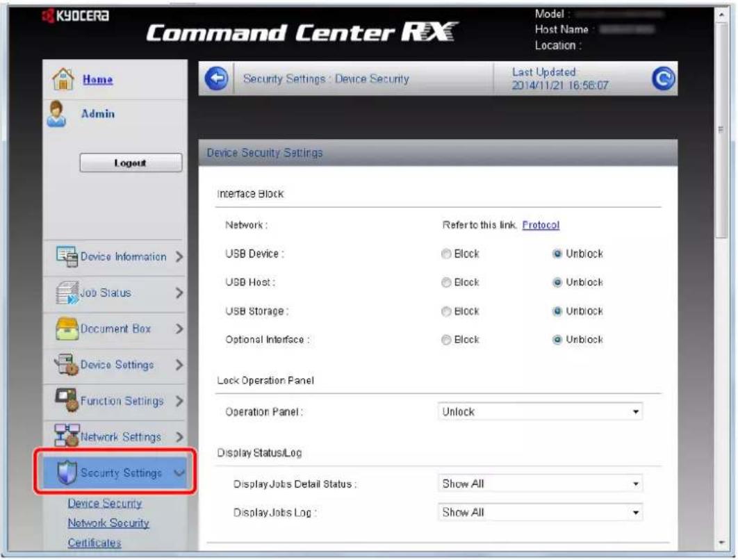
Task: Expand Device Settings chevron
Action: 179,365
